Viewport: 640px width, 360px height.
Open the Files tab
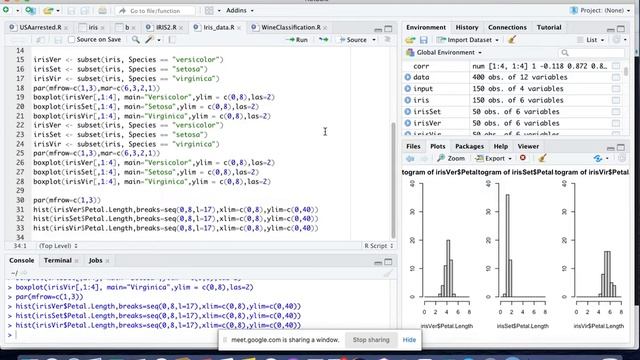pyautogui.click(x=413, y=146)
